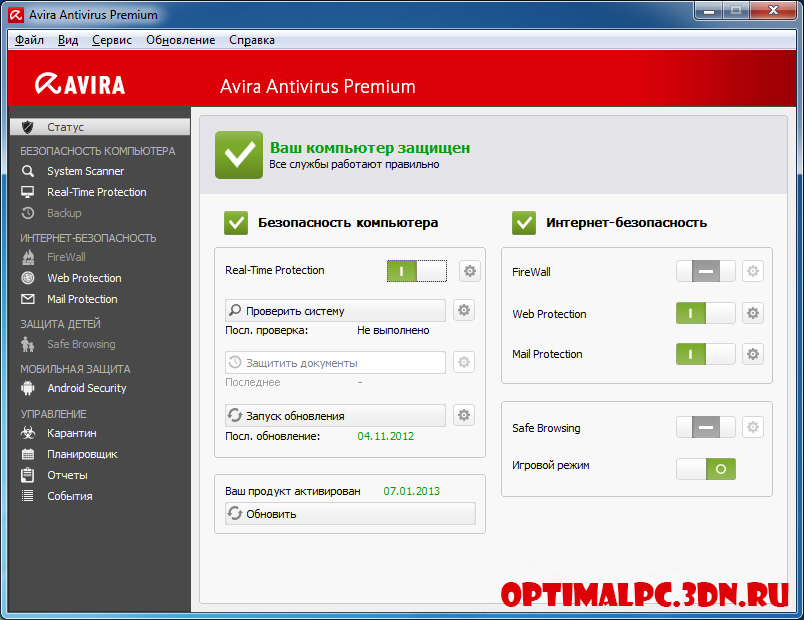The height and width of the screenshot is (620, 804).
Task: Open the Обновление menu
Action: tap(180, 40)
